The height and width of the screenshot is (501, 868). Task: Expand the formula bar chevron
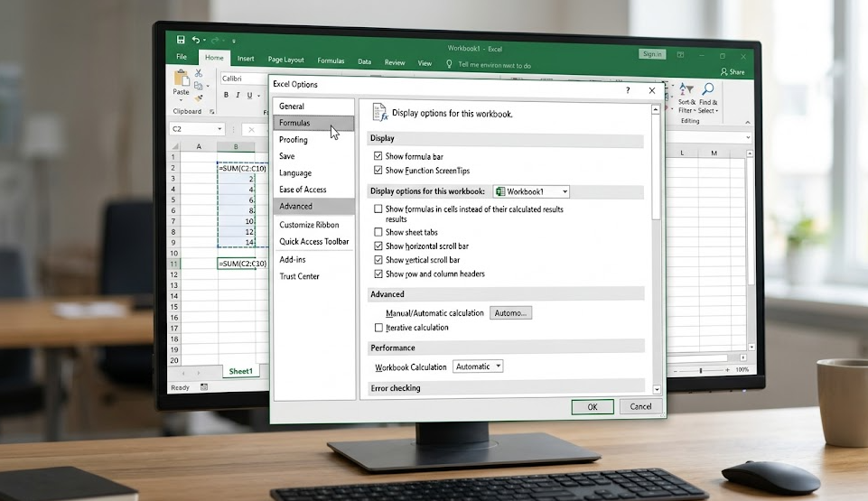748,137
